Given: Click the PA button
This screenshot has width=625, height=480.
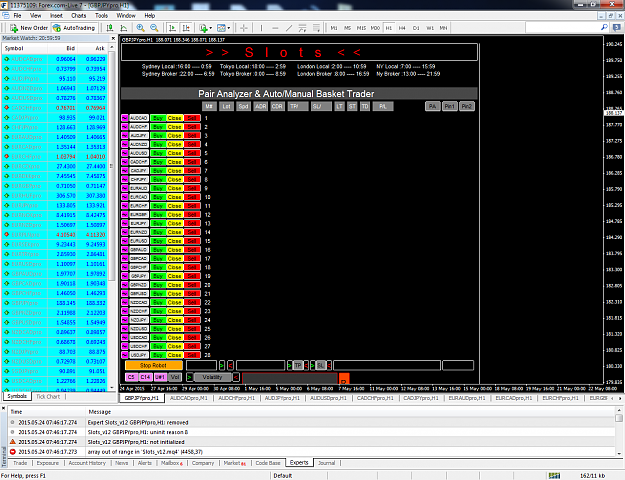Looking at the screenshot, I should 432,106.
